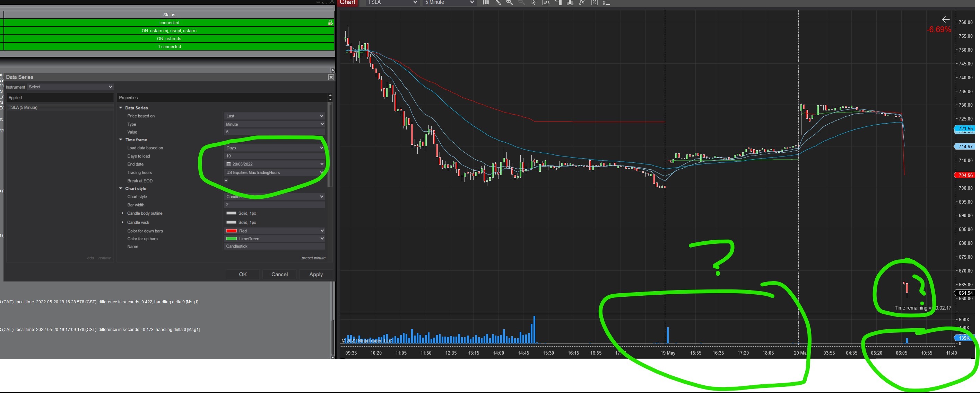This screenshot has width=980, height=393.
Task: Toggle the Break at EOD checkbox
Action: pyautogui.click(x=226, y=181)
